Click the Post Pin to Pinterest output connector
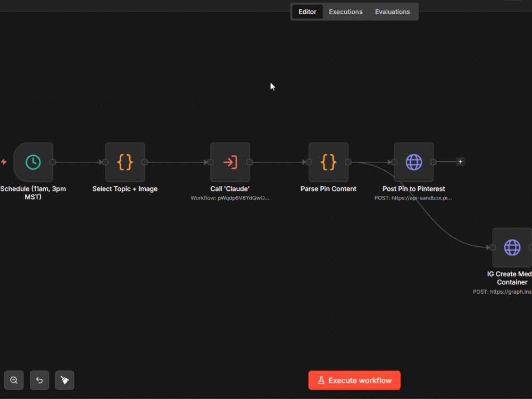Screen dimensions: 532x399 coord(433,162)
